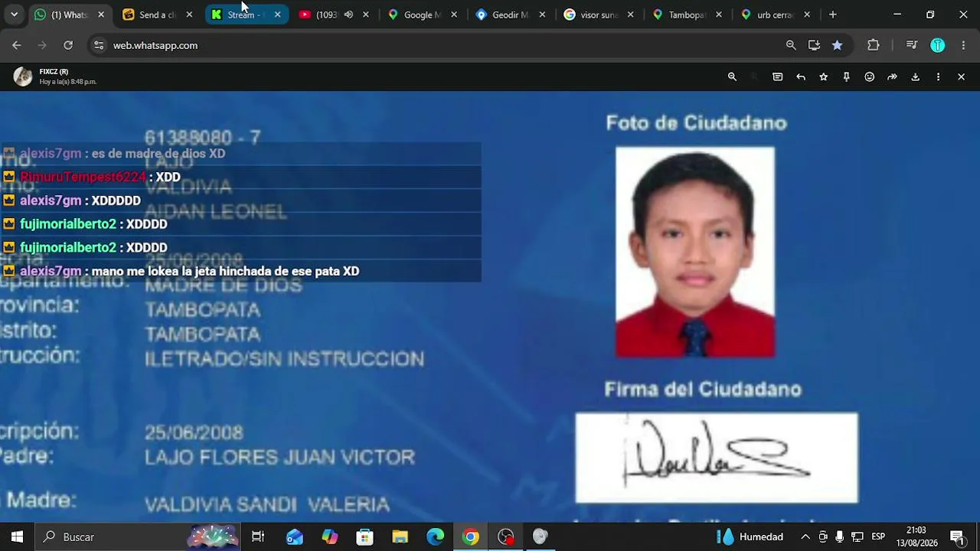Expand the tab search dropdown chevron
This screenshot has height=551, width=980.
(14, 15)
